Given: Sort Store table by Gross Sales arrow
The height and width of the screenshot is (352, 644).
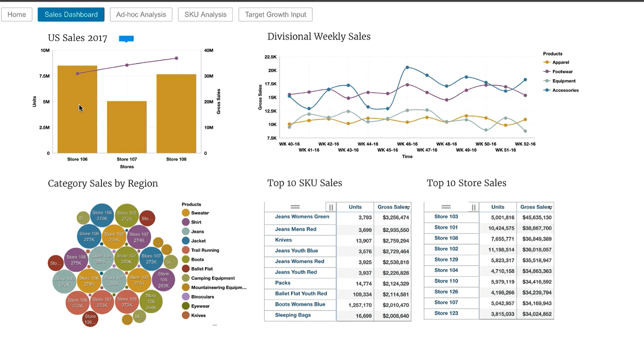Looking at the screenshot, I should 551,208.
